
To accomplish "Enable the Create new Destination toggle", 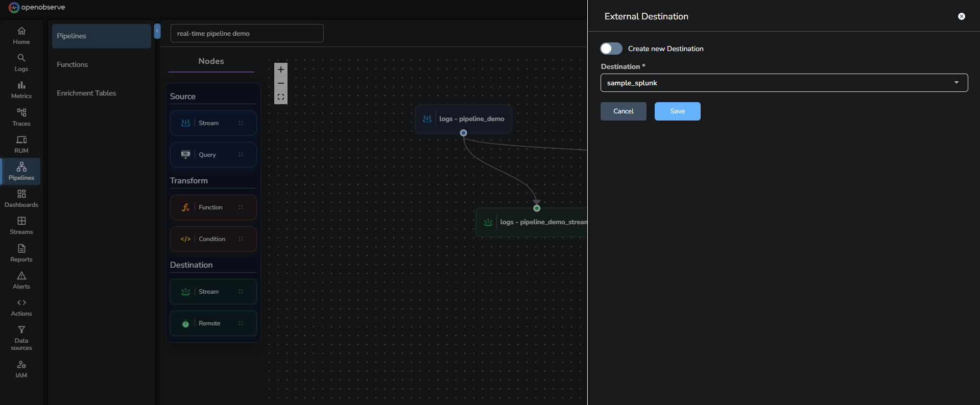I will pyautogui.click(x=611, y=49).
